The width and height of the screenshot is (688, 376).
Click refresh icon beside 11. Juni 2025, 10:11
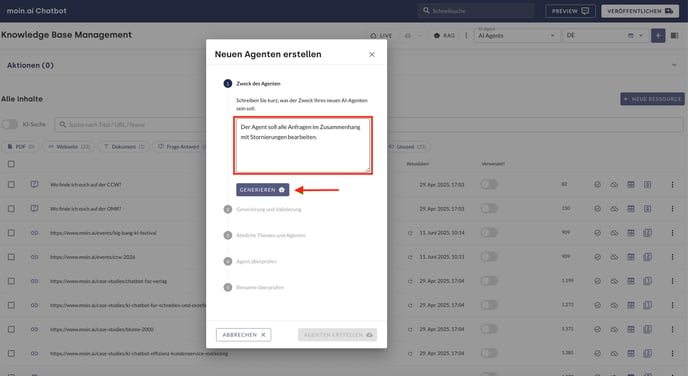[410, 257]
